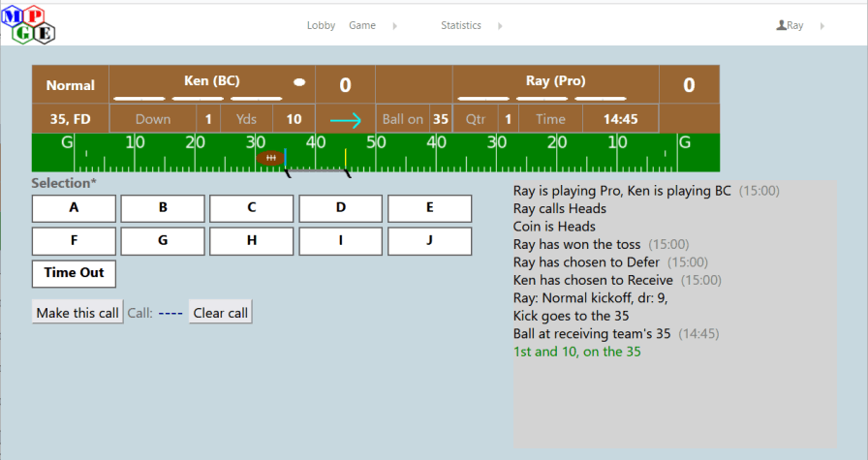Click the blue line of scrimmage marker
This screenshot has width=868, height=460.
click(x=285, y=157)
